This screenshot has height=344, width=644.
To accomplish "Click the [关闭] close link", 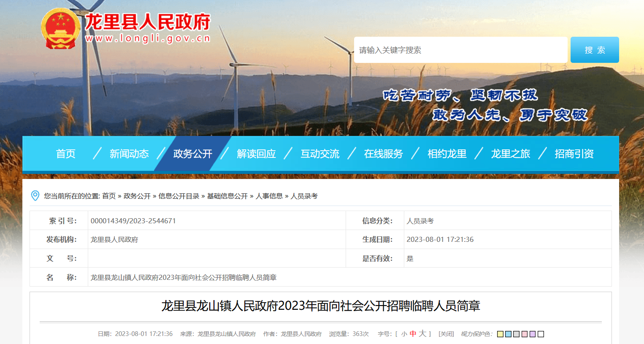I will click(446, 334).
